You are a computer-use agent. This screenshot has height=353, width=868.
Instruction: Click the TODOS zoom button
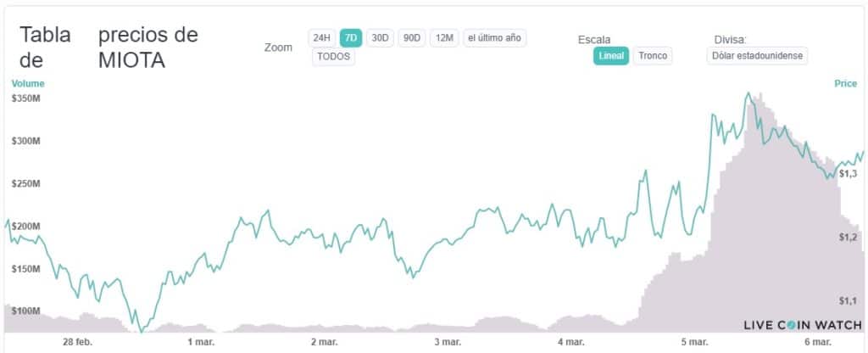[333, 57]
